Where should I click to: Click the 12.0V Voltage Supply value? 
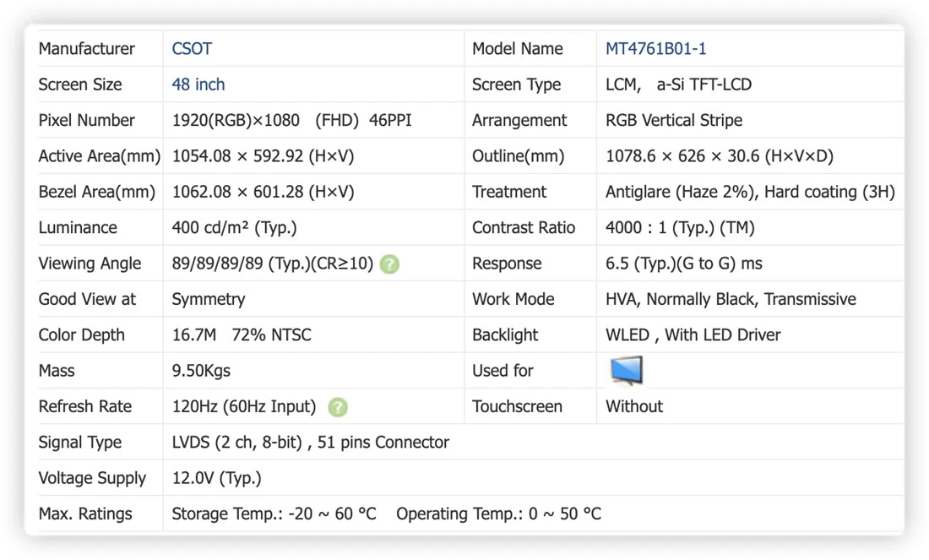[x=216, y=477]
